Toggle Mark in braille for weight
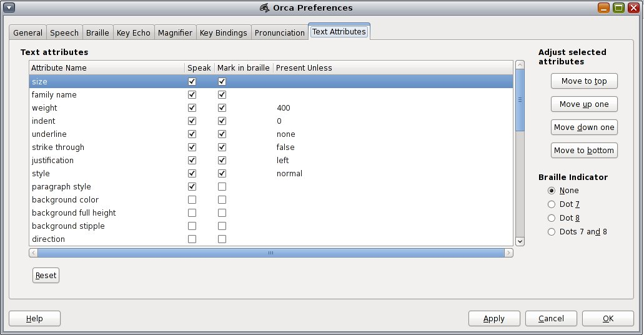Image resolution: width=644 pixels, height=335 pixels. coord(222,107)
